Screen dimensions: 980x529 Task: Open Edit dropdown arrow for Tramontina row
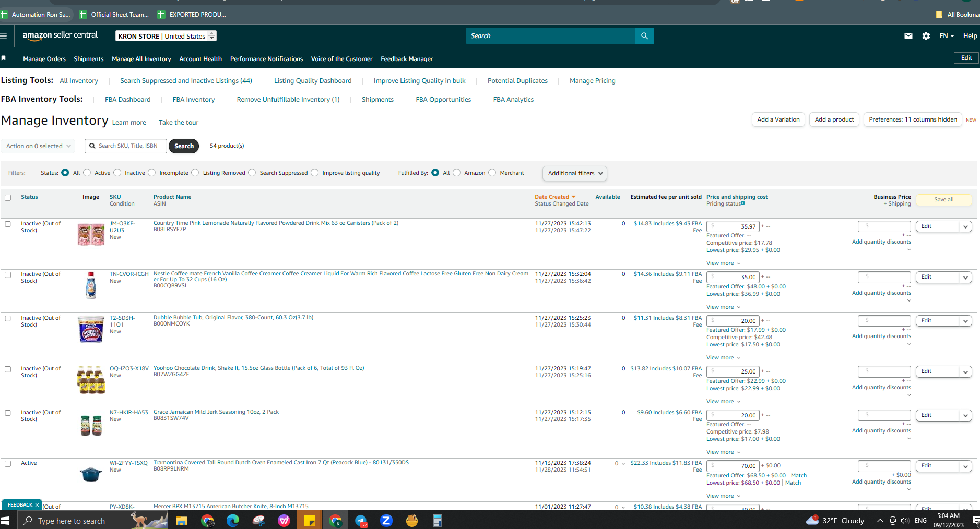966,466
